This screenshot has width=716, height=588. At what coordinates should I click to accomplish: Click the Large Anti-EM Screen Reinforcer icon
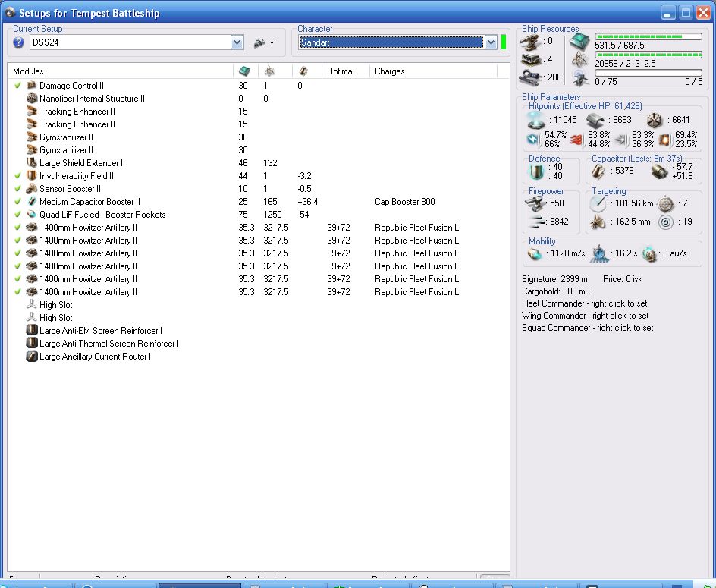point(32,330)
